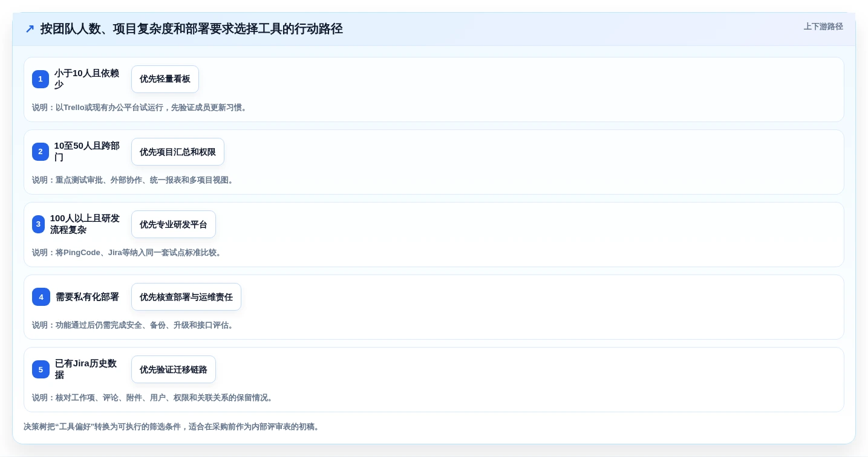
Task: Click 优先核查部署与运维责任 button
Action: point(186,297)
